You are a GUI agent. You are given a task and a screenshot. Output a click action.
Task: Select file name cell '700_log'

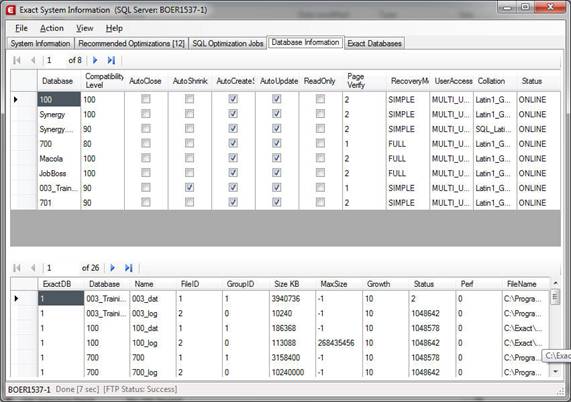(x=153, y=372)
